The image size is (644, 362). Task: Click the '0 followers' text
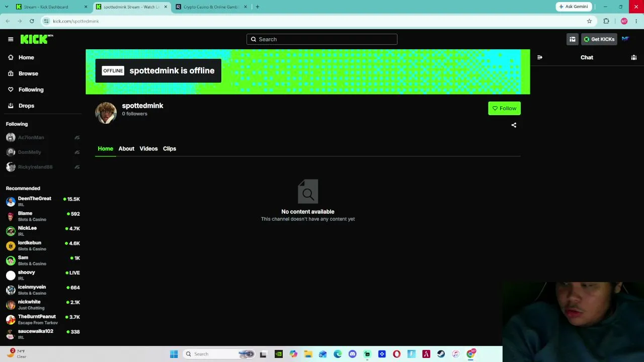coord(134,114)
